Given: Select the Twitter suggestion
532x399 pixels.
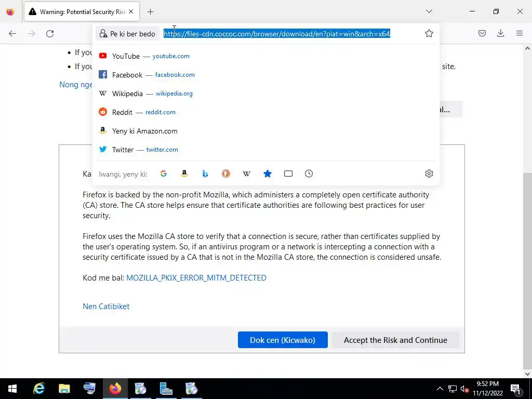Looking at the screenshot, I should (x=265, y=150).
